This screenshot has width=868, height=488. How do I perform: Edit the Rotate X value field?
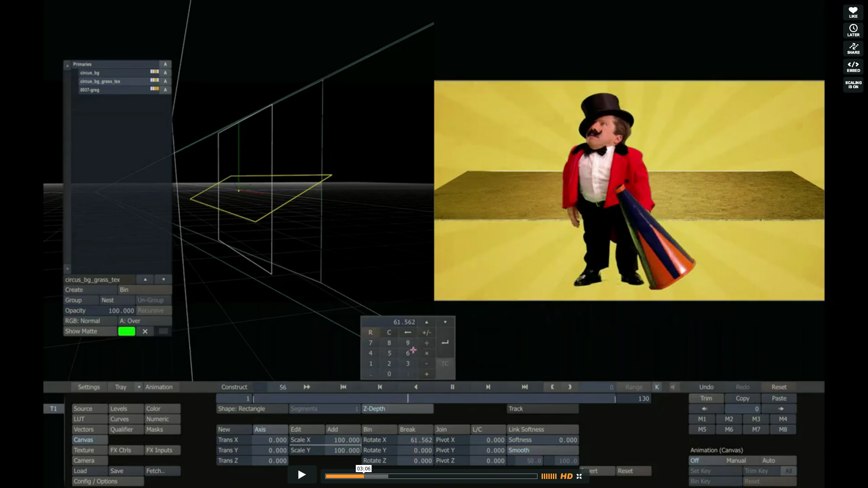click(x=415, y=440)
